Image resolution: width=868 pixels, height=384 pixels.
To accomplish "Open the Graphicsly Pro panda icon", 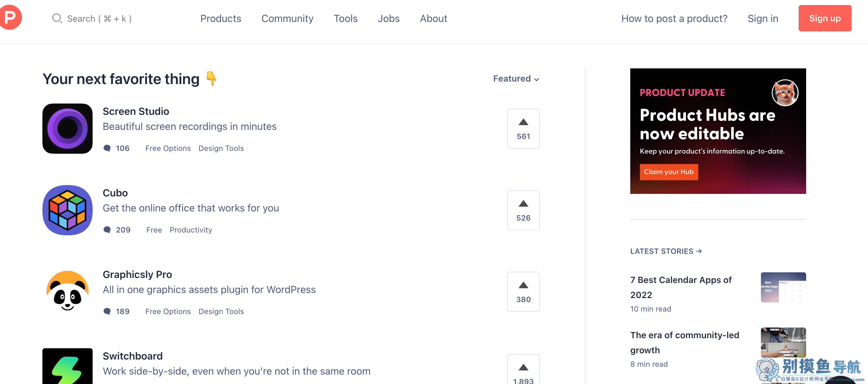I will point(68,291).
